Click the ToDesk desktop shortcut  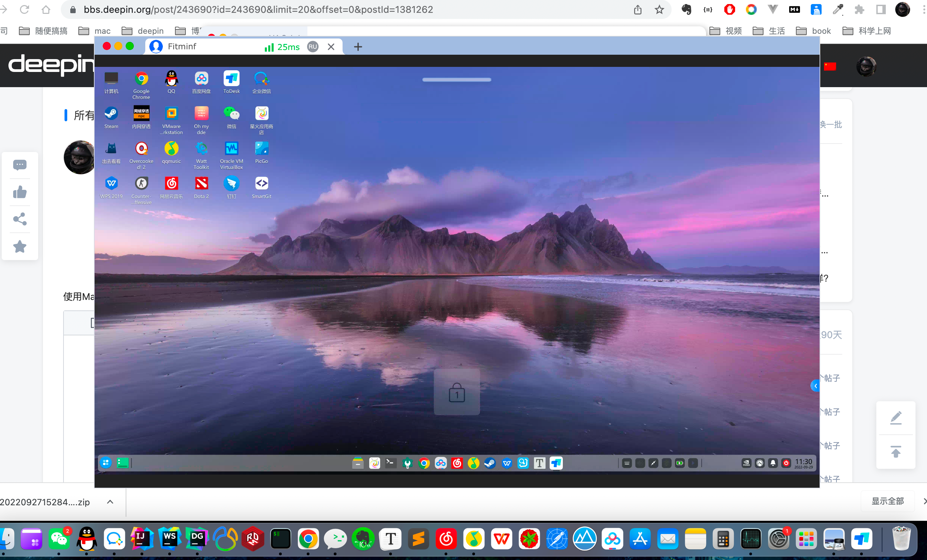pos(231,79)
